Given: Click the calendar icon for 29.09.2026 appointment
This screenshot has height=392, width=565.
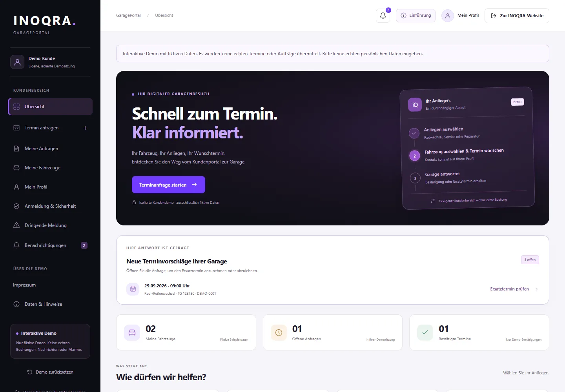Looking at the screenshot, I should tap(133, 289).
